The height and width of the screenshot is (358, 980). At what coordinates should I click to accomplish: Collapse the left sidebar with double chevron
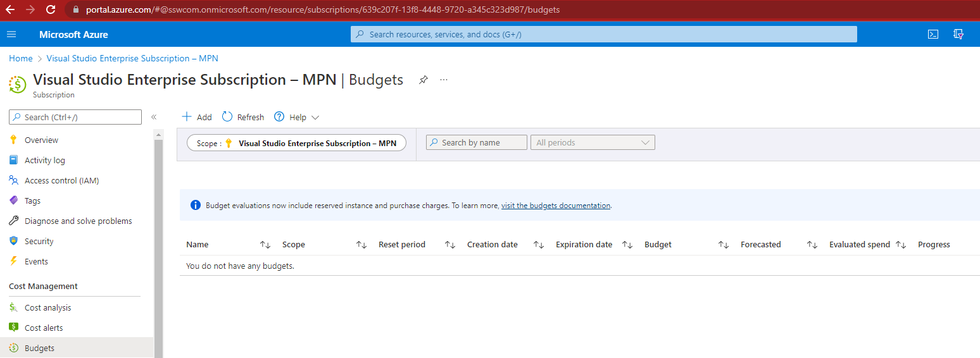(154, 117)
